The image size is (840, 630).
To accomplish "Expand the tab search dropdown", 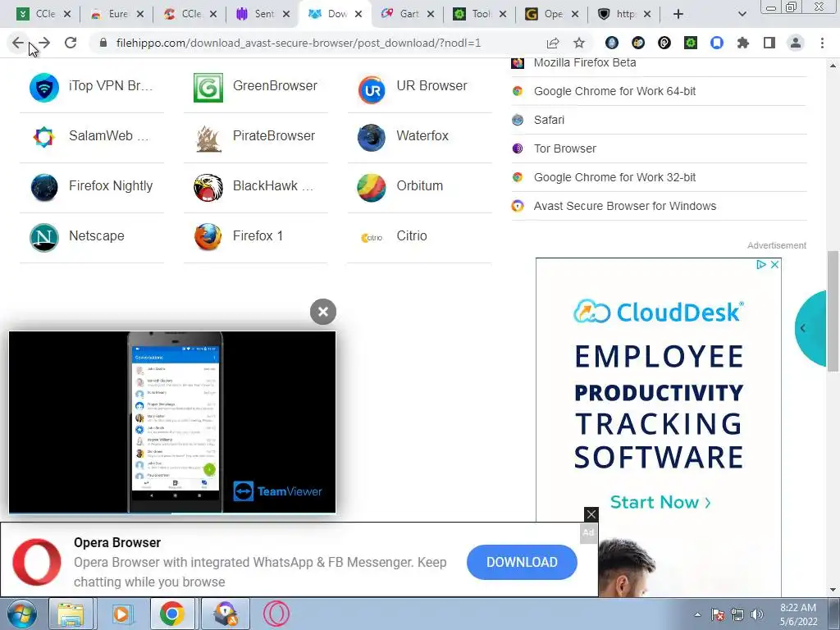I will (742, 14).
